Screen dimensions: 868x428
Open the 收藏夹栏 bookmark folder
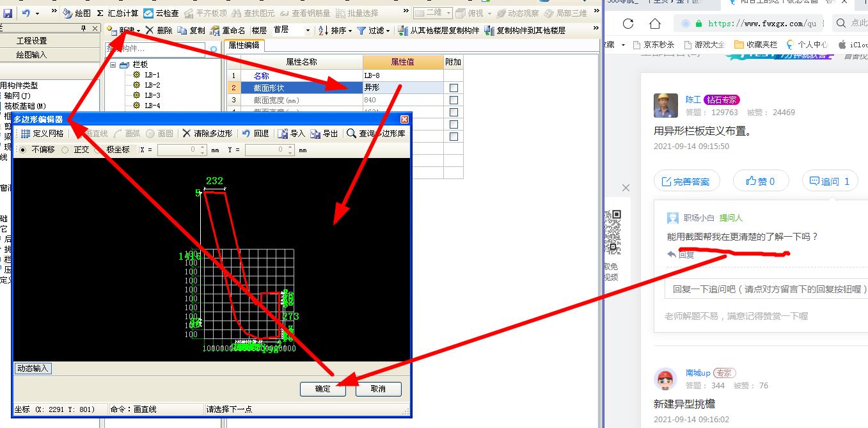756,45
